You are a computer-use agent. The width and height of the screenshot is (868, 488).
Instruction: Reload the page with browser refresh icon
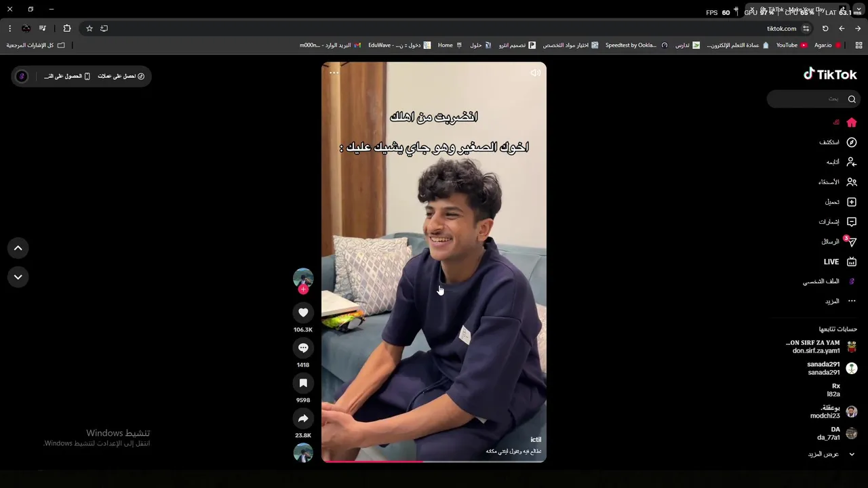[825, 28]
